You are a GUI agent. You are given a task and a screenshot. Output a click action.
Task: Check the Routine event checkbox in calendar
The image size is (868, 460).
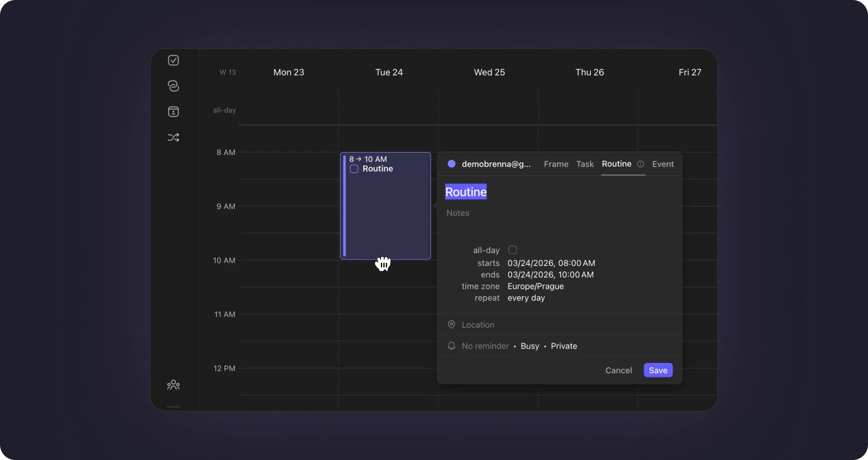(354, 169)
